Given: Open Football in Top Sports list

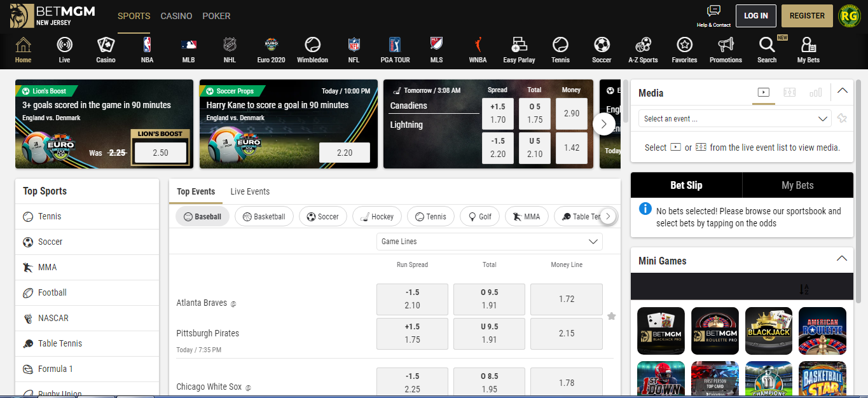Looking at the screenshot, I should [87, 292].
